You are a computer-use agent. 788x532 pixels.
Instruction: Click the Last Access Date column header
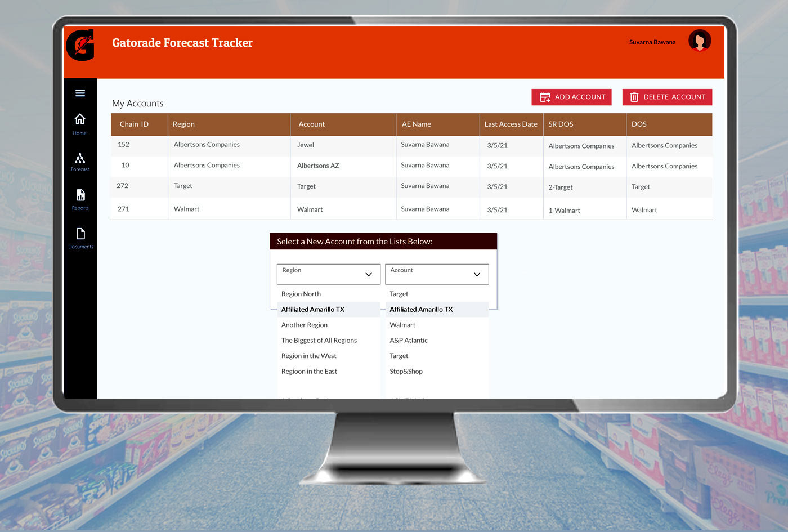click(x=511, y=124)
